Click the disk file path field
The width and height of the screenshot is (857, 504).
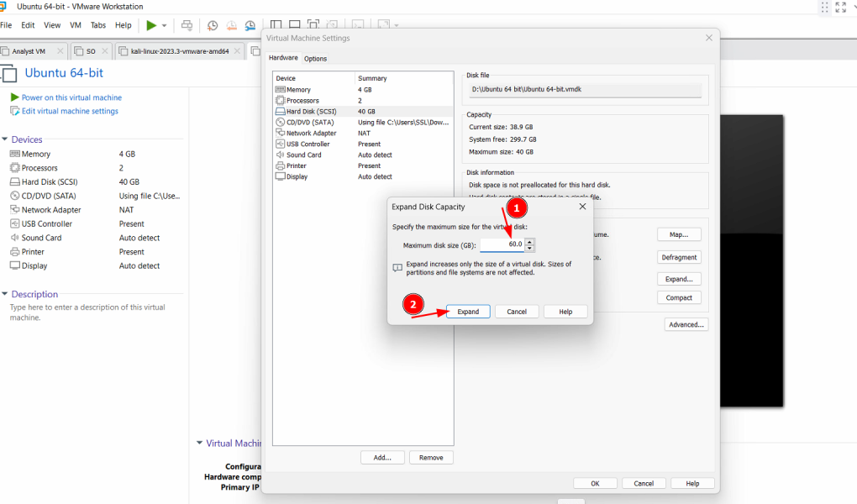585,90
